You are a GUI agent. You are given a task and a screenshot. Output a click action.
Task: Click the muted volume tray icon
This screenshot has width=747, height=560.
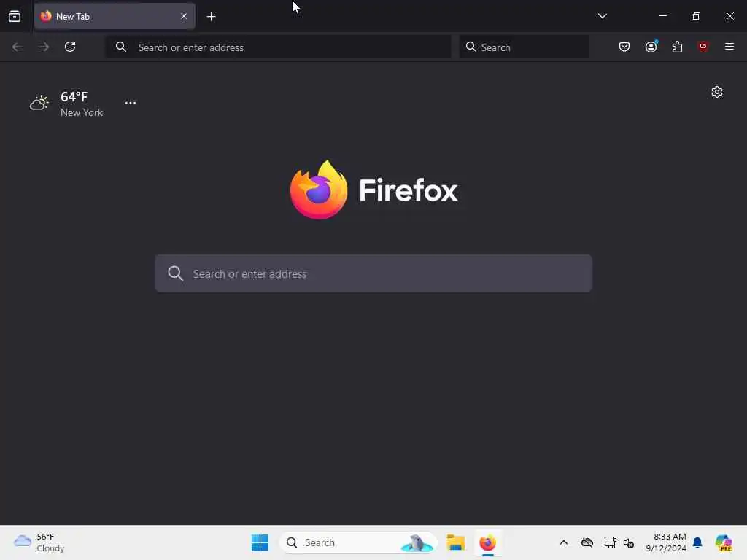(x=629, y=542)
